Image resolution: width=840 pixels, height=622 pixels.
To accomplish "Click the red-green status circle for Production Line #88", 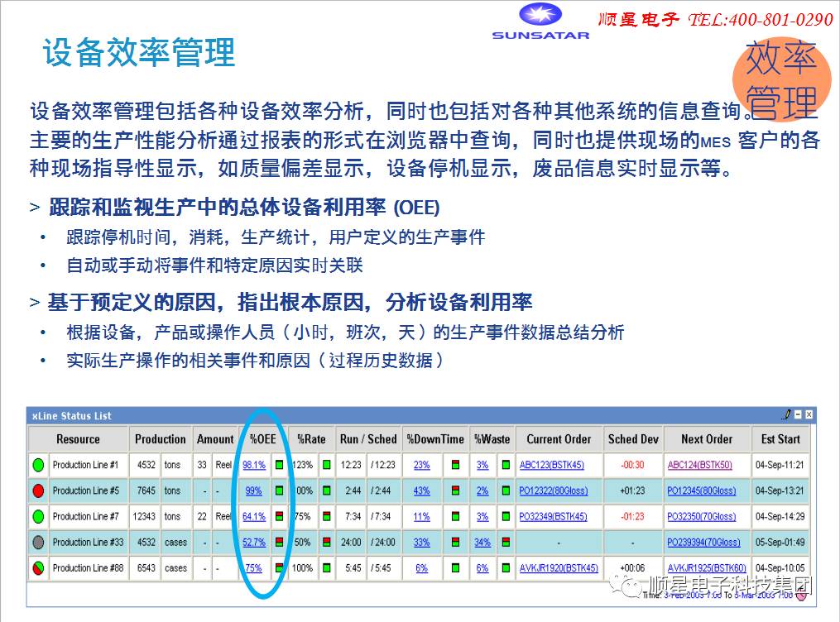I will point(38,568).
